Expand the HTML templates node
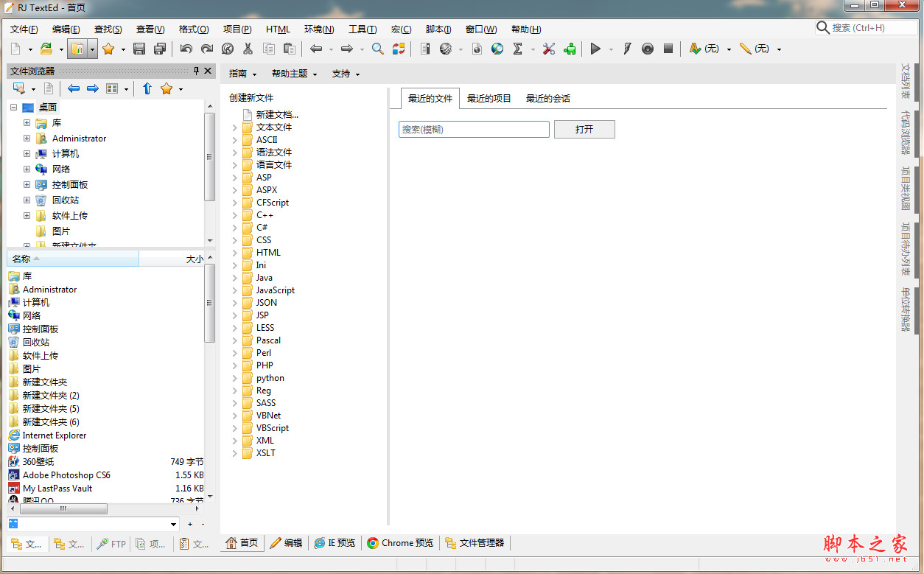This screenshot has height=574, width=924. click(x=236, y=252)
